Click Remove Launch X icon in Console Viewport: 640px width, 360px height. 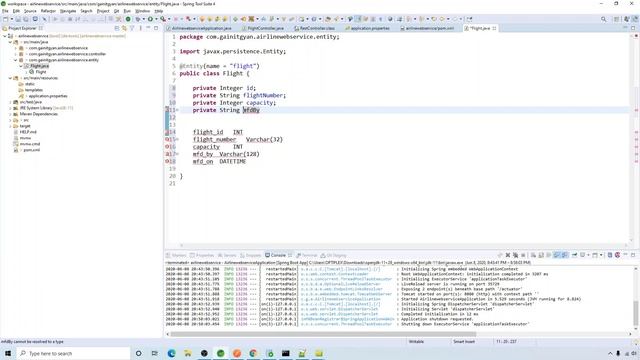point(508,255)
